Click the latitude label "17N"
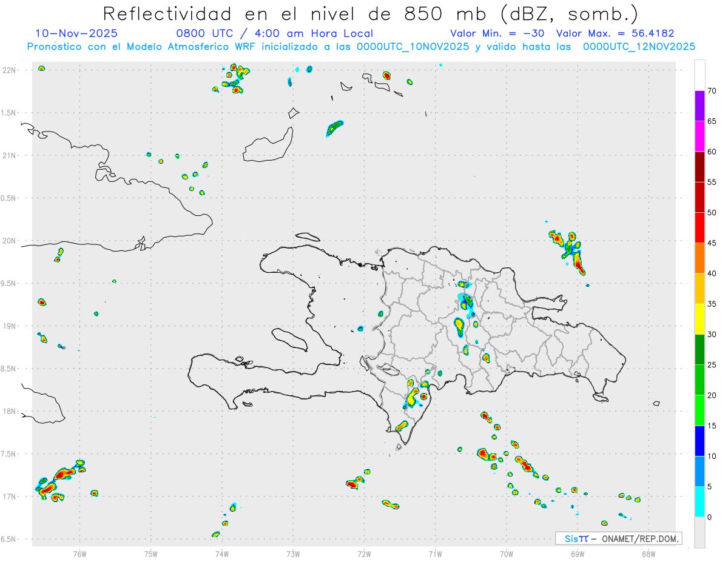This screenshot has width=728, height=562. pos(10,497)
